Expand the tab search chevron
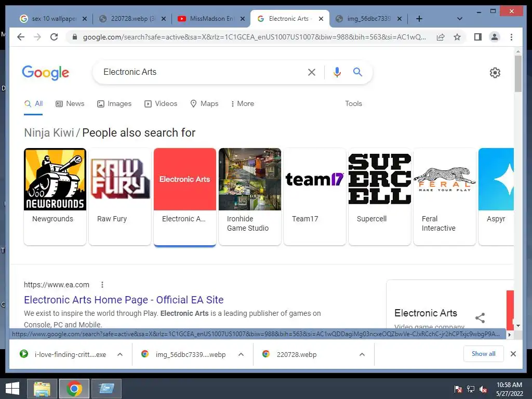532x399 pixels. [x=459, y=19]
